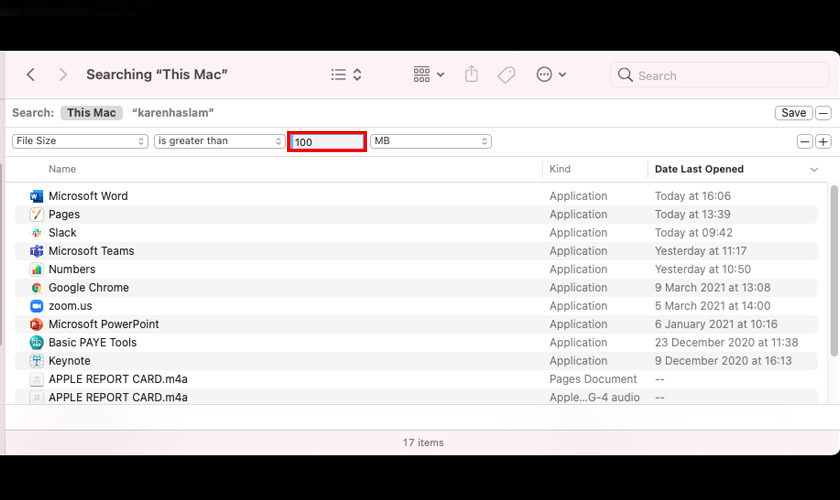The width and height of the screenshot is (840, 500).
Task: Select the This Mac search scope
Action: [92, 113]
